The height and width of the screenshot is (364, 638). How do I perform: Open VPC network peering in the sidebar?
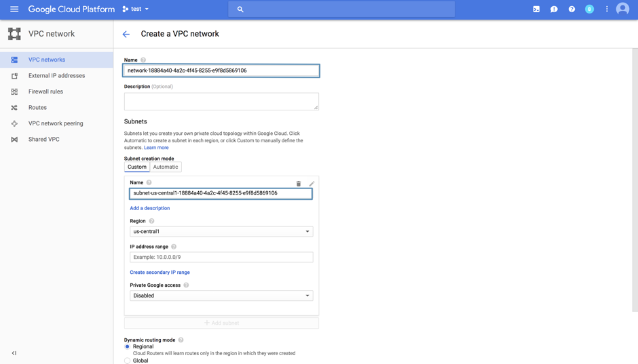tap(56, 123)
